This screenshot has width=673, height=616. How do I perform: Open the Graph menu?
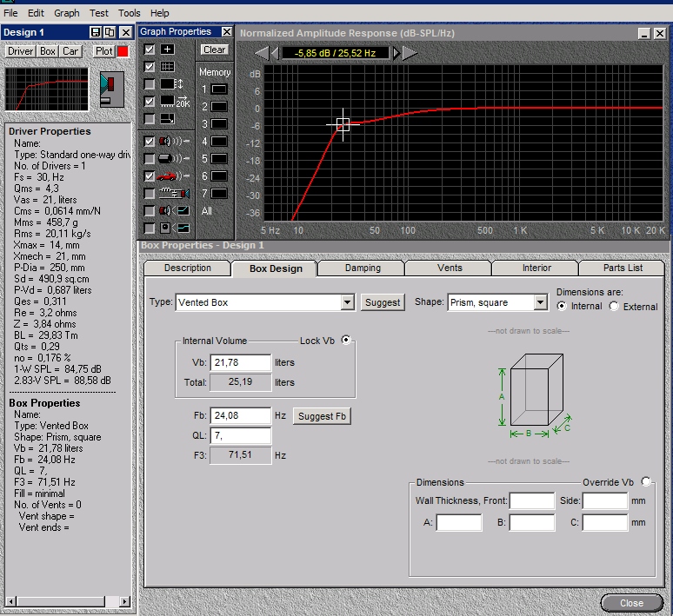tap(67, 13)
